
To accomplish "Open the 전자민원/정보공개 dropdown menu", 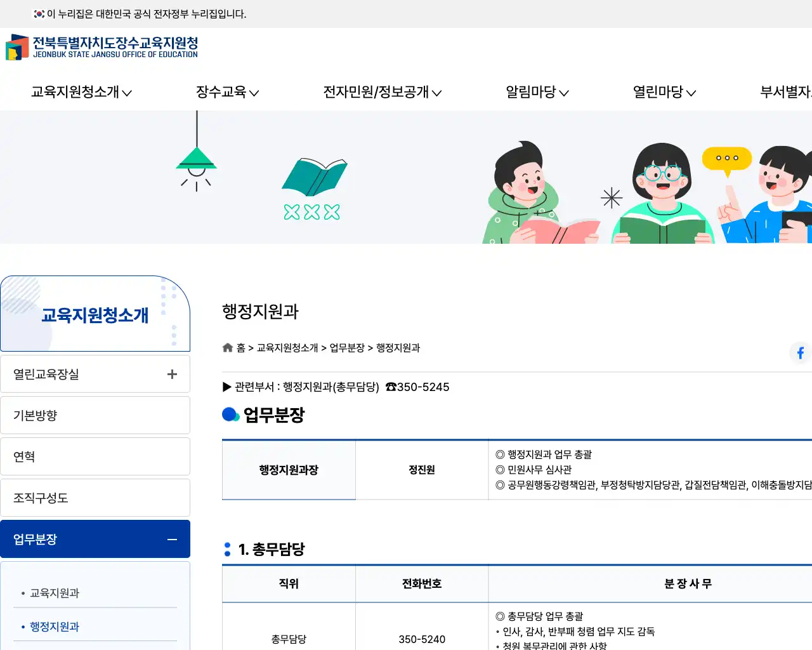I will [383, 92].
